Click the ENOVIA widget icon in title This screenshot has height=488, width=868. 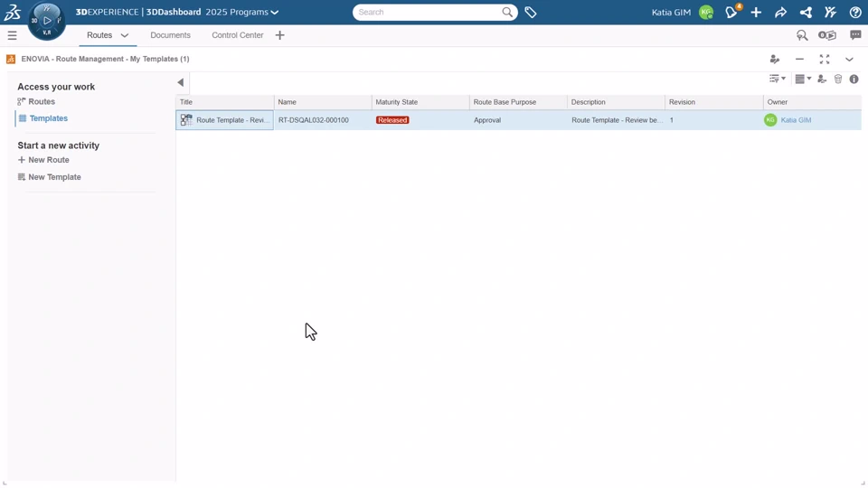(x=11, y=60)
